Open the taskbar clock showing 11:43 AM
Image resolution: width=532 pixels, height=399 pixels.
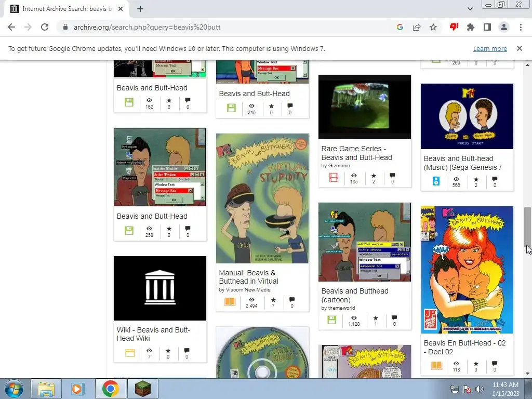point(505,389)
